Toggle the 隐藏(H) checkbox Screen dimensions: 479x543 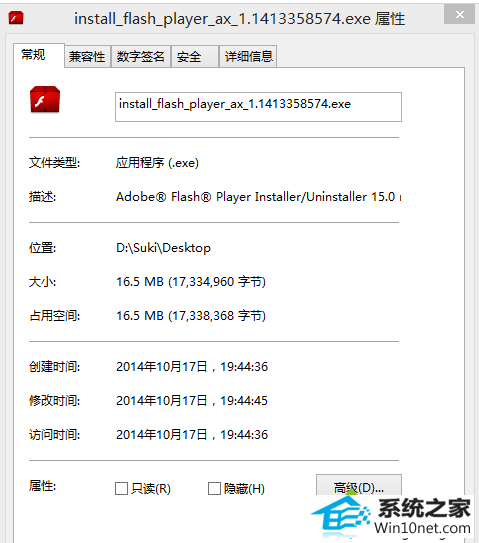(214, 489)
